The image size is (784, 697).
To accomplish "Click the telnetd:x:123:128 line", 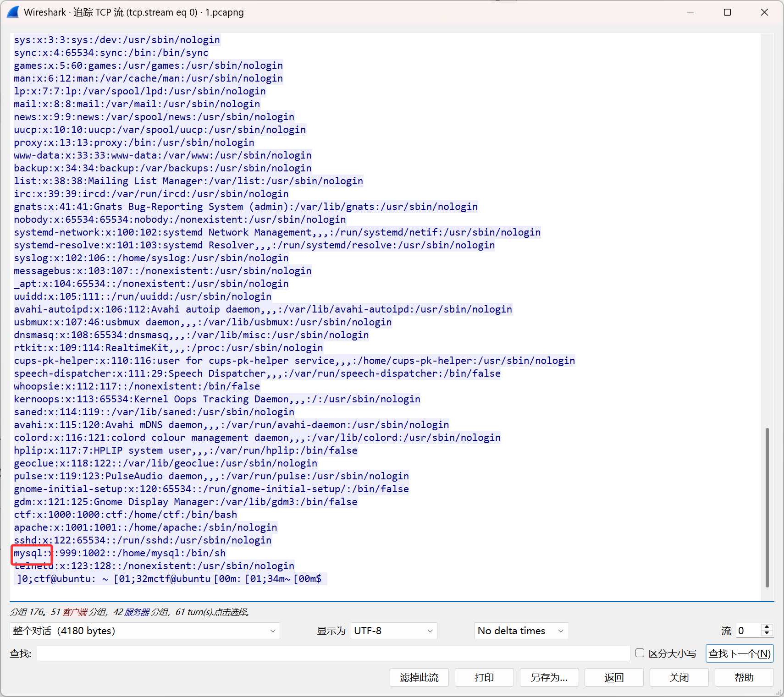I will click(x=154, y=566).
